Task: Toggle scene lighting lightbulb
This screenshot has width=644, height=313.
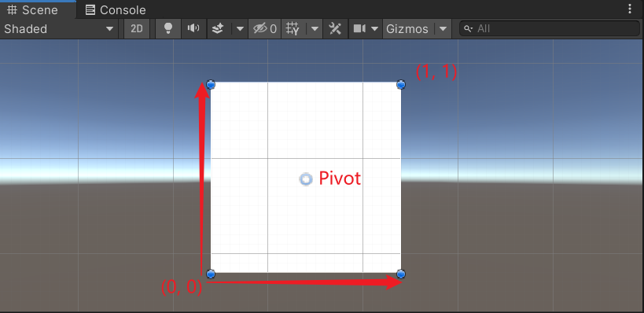Action: click(x=168, y=29)
